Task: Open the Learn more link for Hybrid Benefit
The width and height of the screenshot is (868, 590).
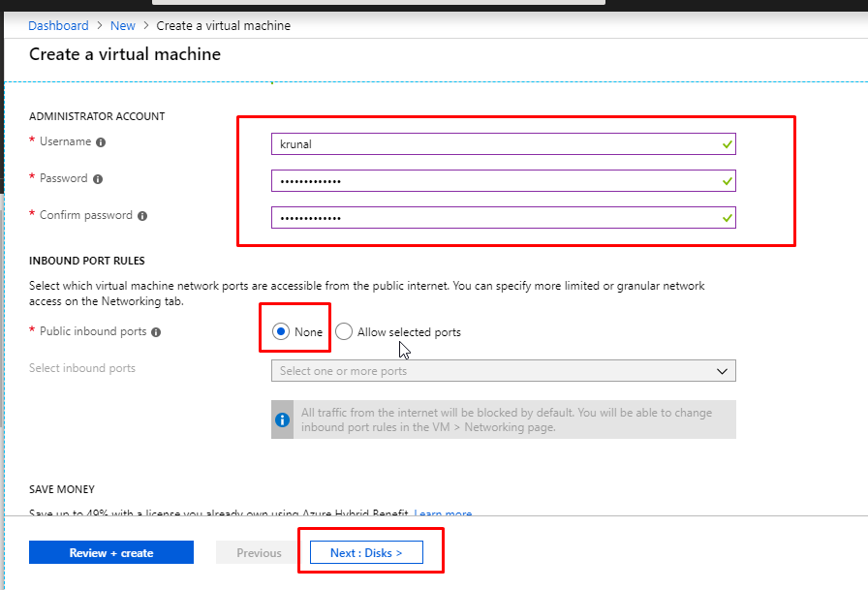Action: point(444,513)
